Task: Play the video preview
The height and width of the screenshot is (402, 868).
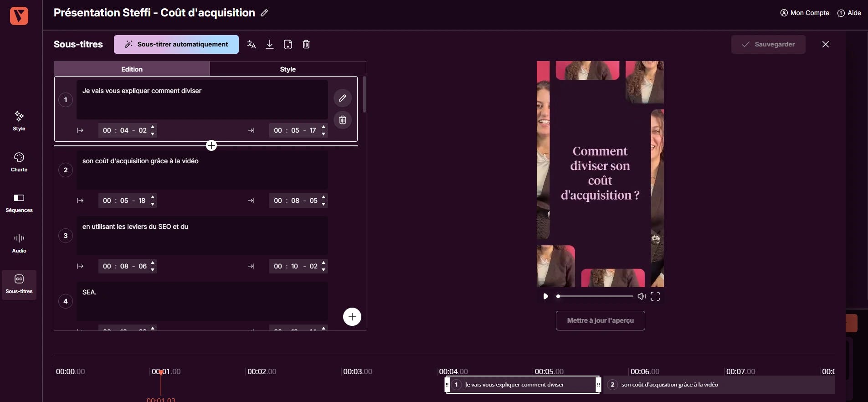Action: pyautogui.click(x=545, y=296)
